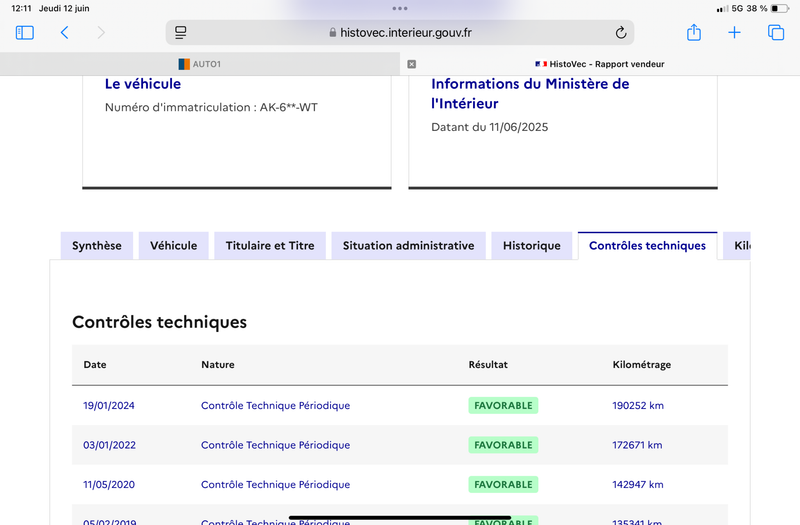800x525 pixels.
Task: Go back with the back arrow
Action: pos(64,33)
